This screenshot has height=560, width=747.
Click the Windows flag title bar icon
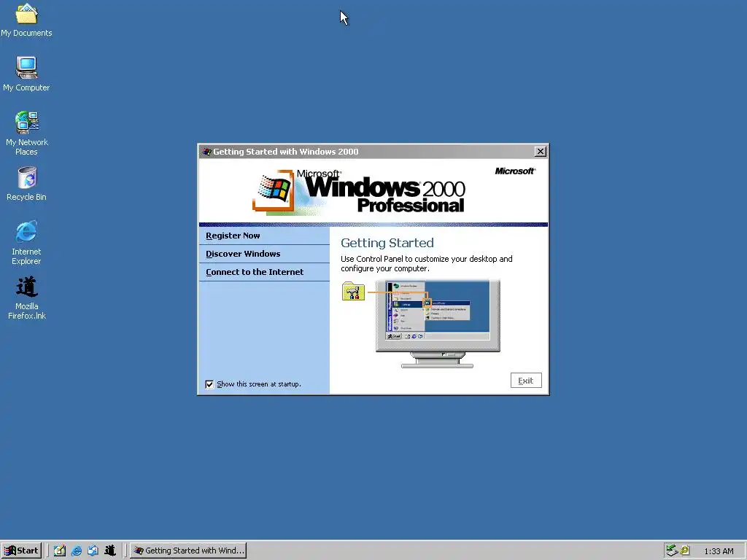[x=206, y=152]
